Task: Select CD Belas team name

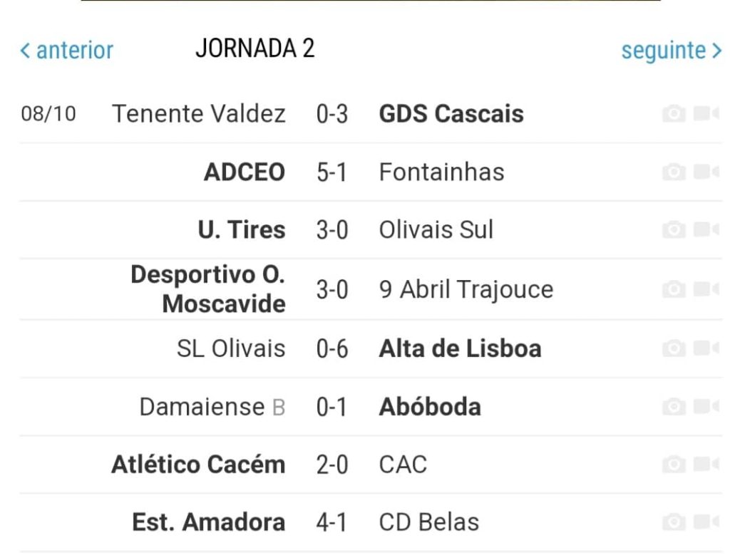Action: tap(428, 522)
